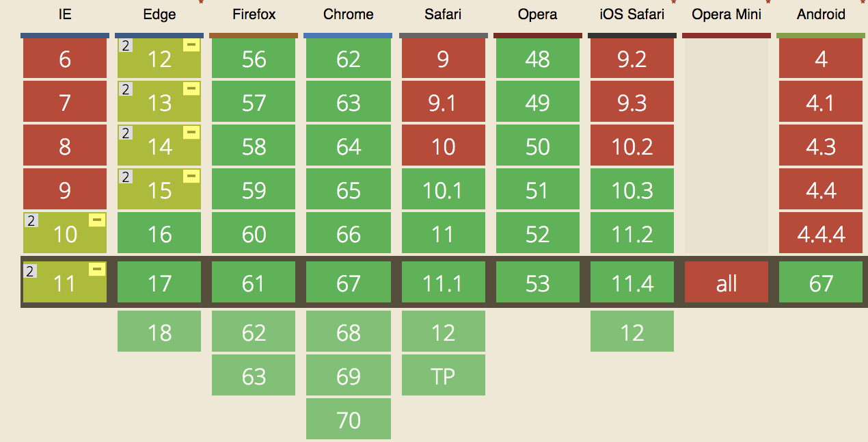This screenshot has width=868, height=442.
Task: Click the asterisk beside the Opera Mini header
Action: tap(768, 3)
